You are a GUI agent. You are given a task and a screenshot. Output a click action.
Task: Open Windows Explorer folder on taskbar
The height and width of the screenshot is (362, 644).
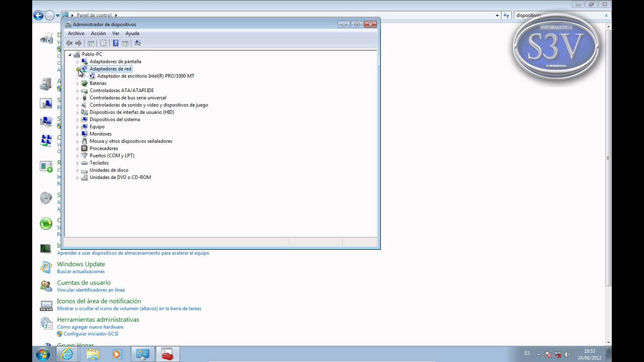point(93,354)
